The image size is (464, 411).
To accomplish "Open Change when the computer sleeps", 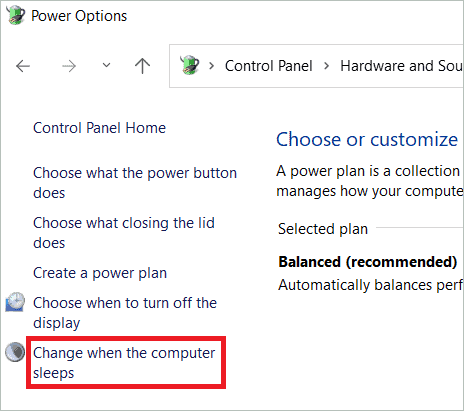I will click(124, 363).
